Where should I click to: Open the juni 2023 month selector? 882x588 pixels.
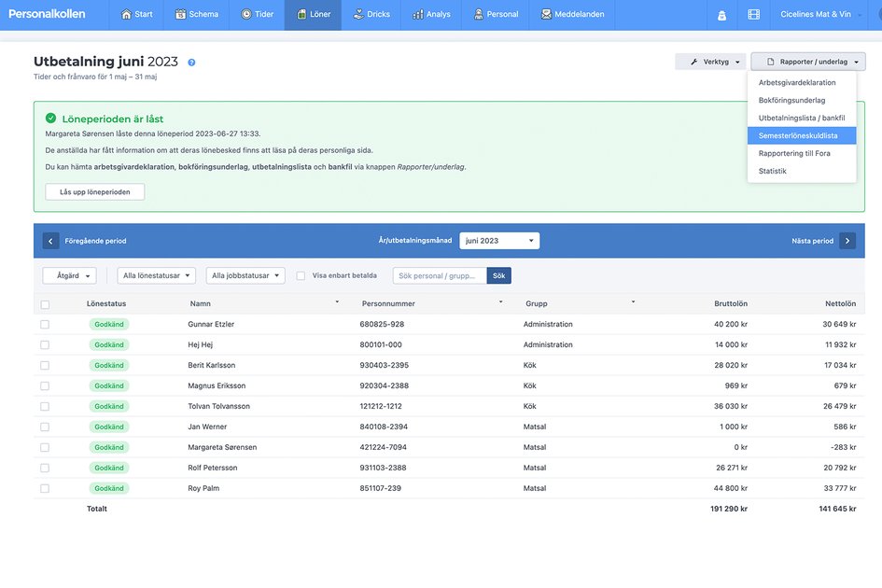[499, 241]
